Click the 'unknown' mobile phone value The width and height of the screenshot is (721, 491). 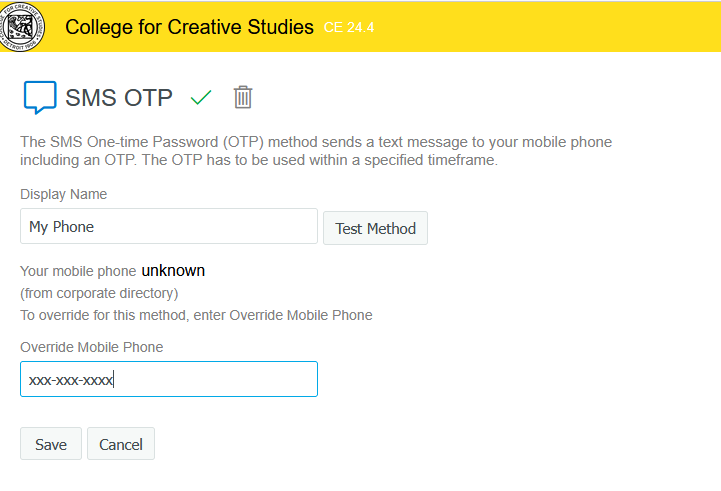pos(173,270)
